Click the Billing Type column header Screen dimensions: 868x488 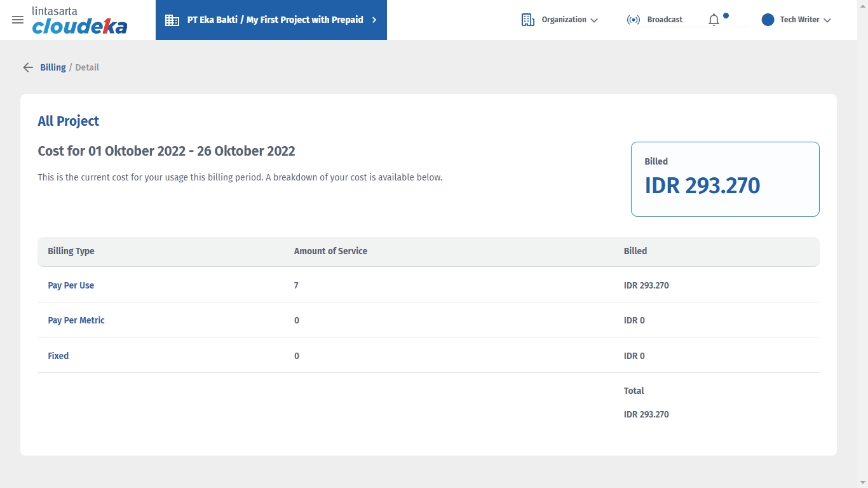click(x=71, y=251)
